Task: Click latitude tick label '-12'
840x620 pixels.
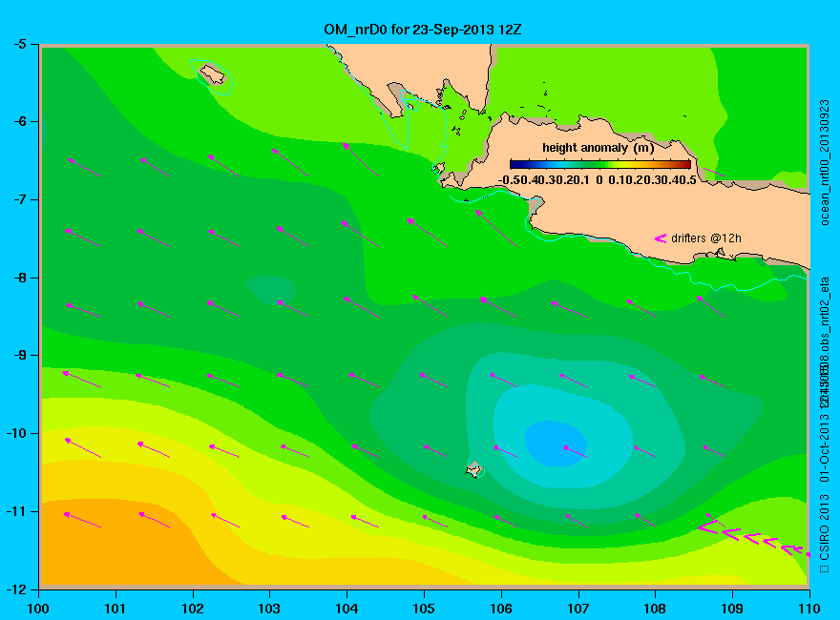Action: (x=16, y=589)
